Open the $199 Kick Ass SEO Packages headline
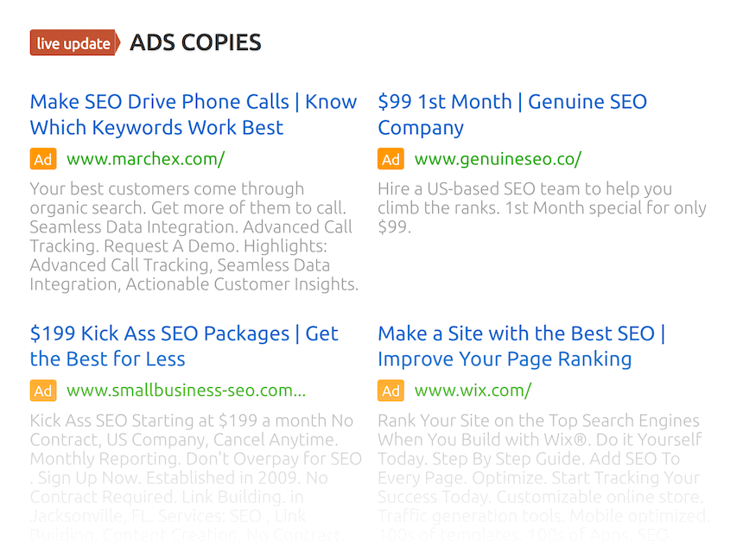The height and width of the screenshot is (560, 743). [x=184, y=347]
